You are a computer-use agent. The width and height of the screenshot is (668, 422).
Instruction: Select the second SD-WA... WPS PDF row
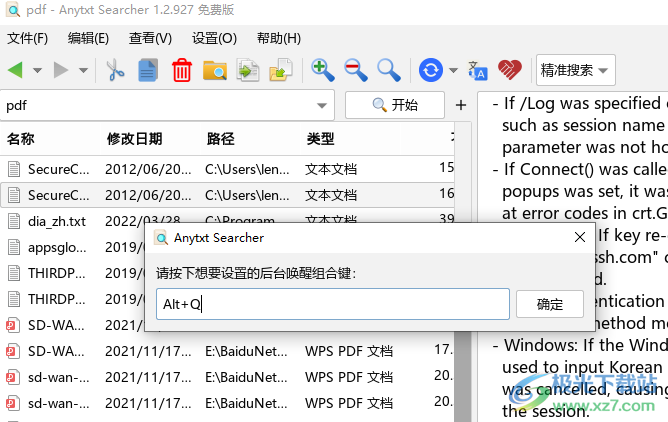coord(227,351)
